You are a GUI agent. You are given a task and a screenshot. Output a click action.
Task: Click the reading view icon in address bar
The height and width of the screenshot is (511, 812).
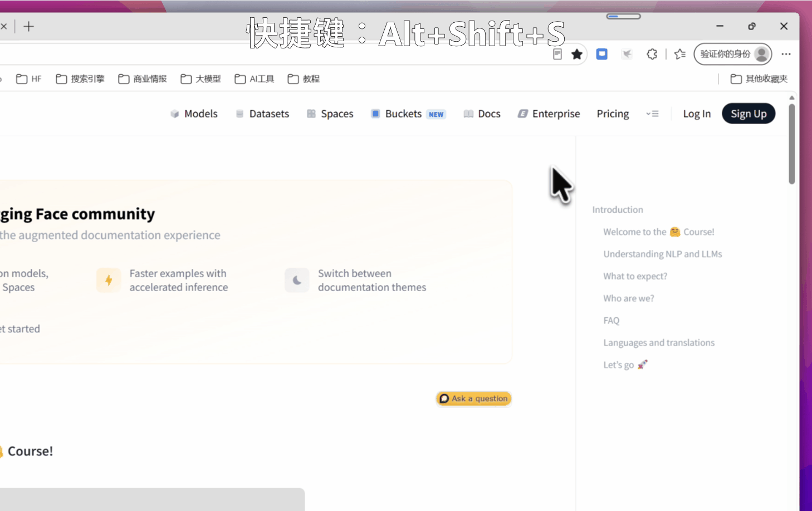[x=557, y=54]
